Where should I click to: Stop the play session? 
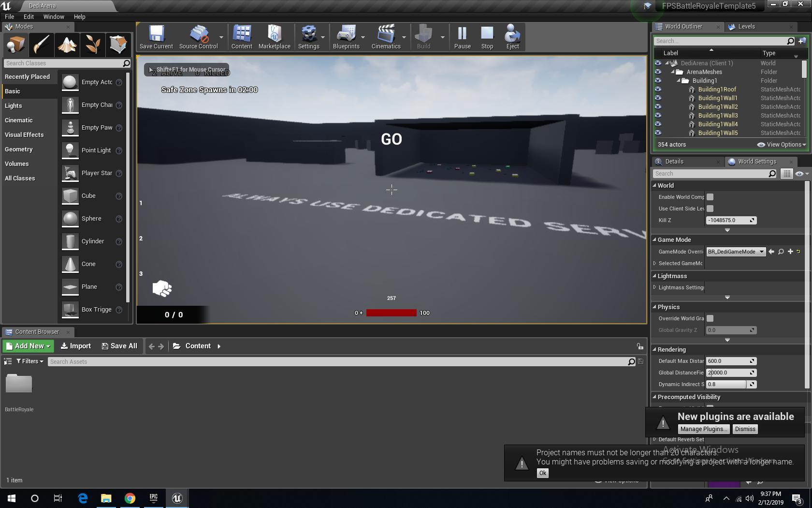(x=487, y=37)
